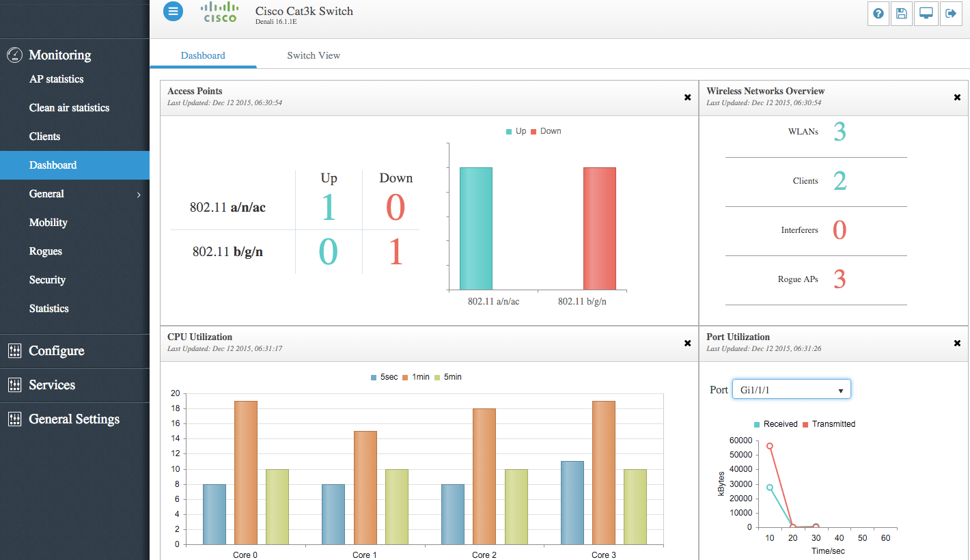This screenshot has width=970, height=560.
Task: Expand the General submenu chevron
Action: tap(139, 195)
